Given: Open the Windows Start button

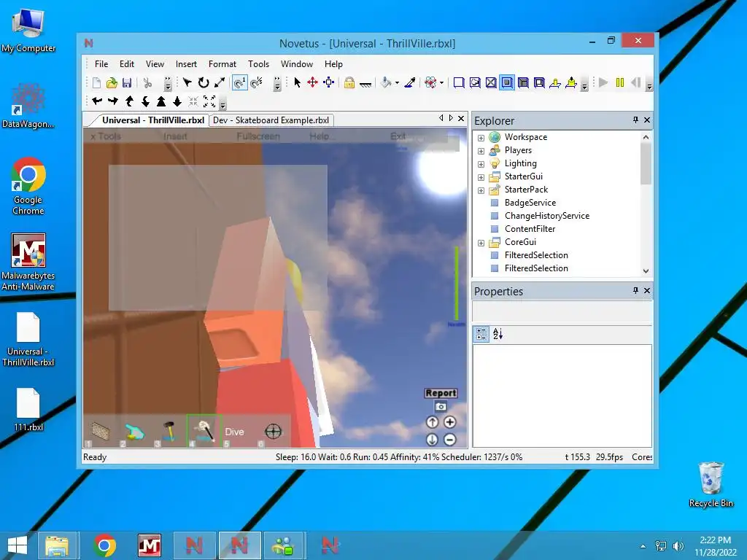Looking at the screenshot, I should [18, 545].
